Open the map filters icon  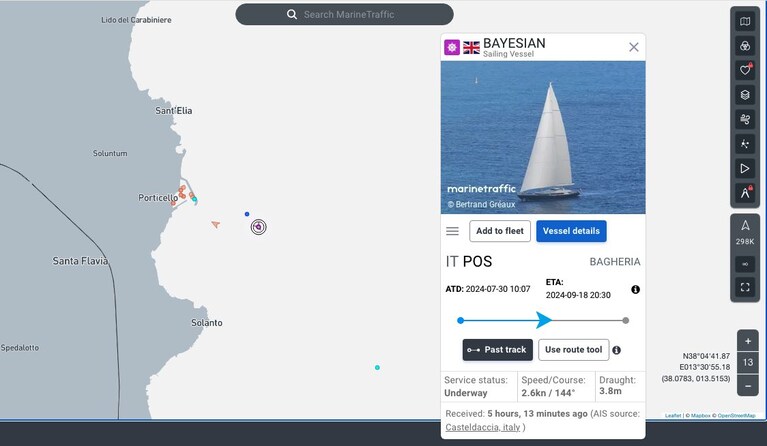[x=745, y=46]
